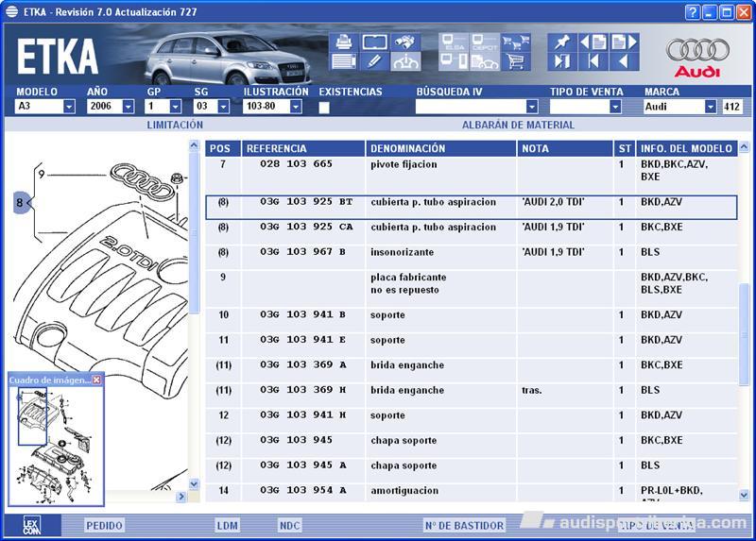Click parts table scroll-down arrow
The image size is (756, 541).
pyautogui.click(x=744, y=495)
